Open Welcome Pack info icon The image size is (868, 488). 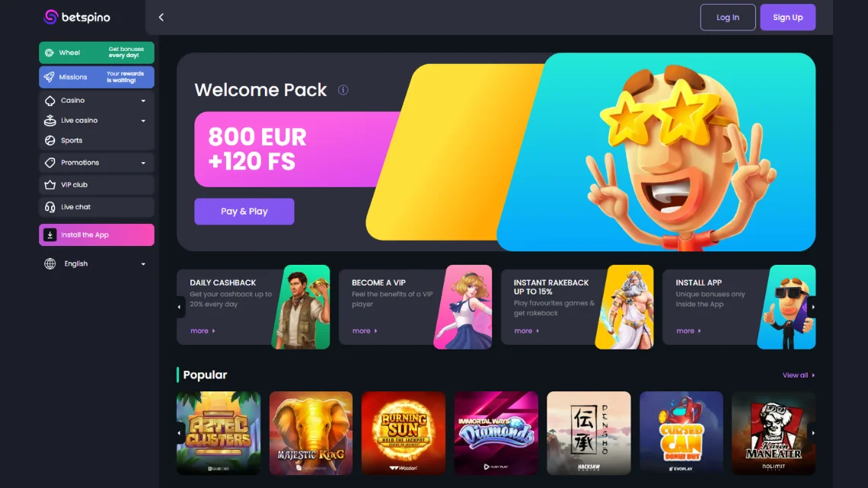pyautogui.click(x=343, y=90)
